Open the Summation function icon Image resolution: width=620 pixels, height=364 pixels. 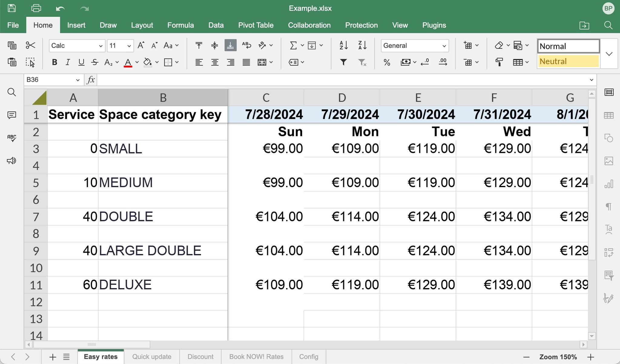click(x=293, y=46)
